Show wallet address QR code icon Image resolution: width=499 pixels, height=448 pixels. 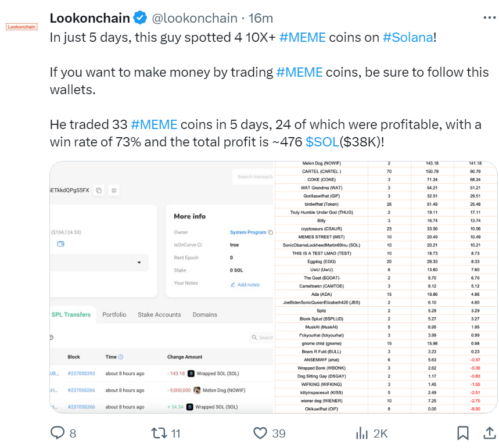(x=114, y=191)
